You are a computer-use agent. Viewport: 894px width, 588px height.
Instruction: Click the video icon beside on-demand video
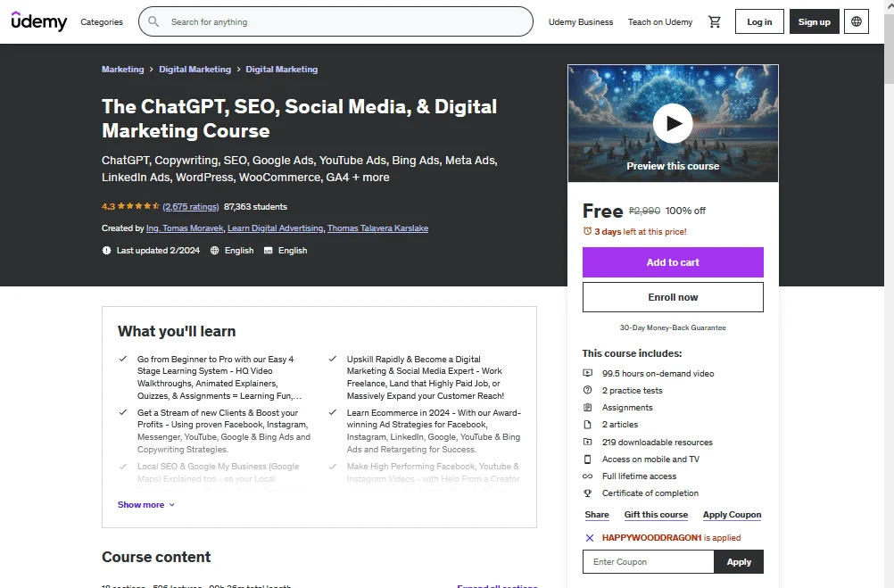[587, 373]
